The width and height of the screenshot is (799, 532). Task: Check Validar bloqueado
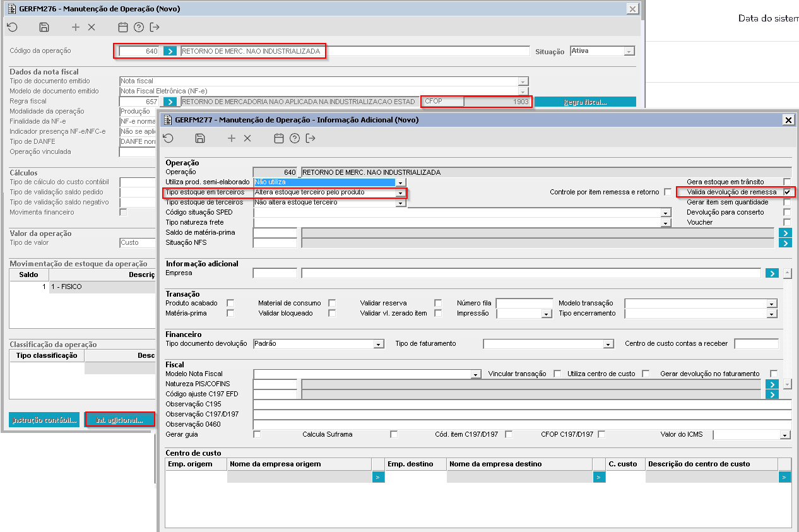coord(332,313)
